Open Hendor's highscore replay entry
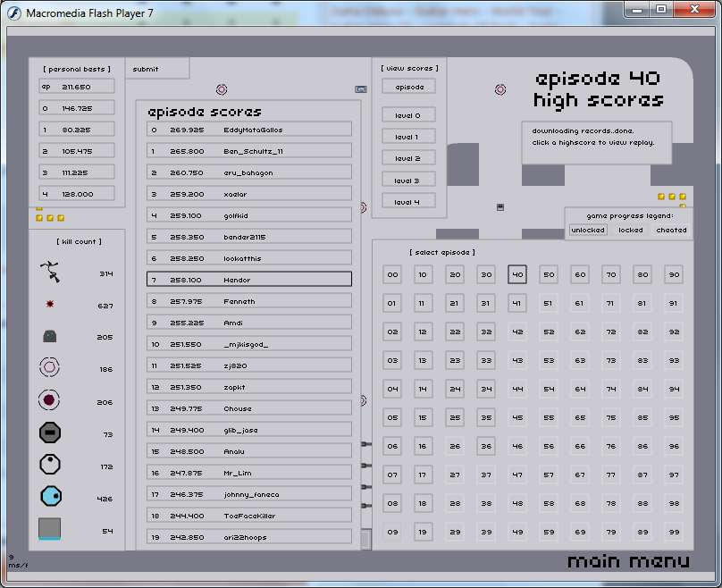 point(249,280)
